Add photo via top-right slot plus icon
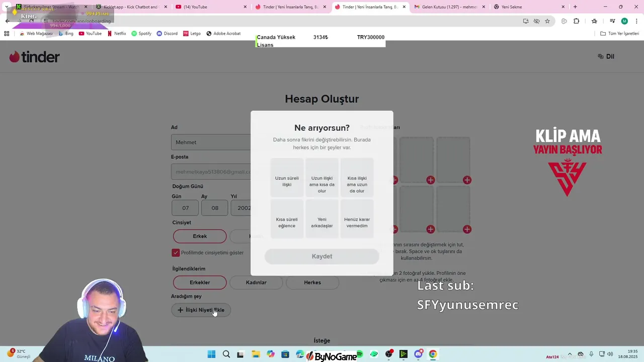 click(x=467, y=180)
